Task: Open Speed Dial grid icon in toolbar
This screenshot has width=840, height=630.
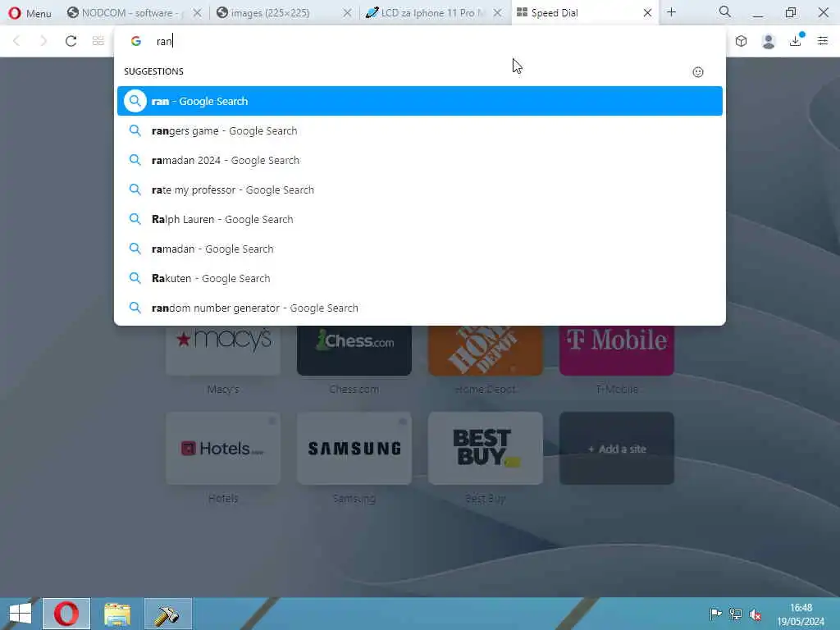Action: coord(98,41)
